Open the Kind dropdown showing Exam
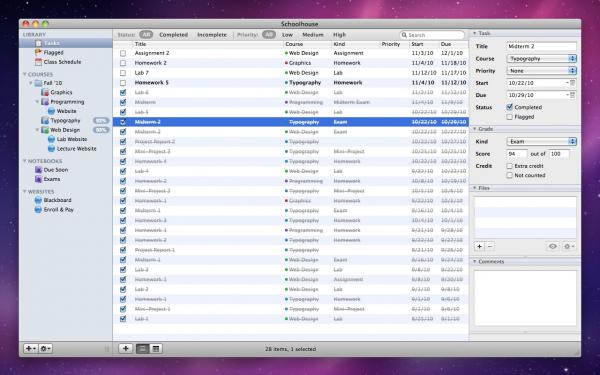The width and height of the screenshot is (600, 375). click(541, 142)
